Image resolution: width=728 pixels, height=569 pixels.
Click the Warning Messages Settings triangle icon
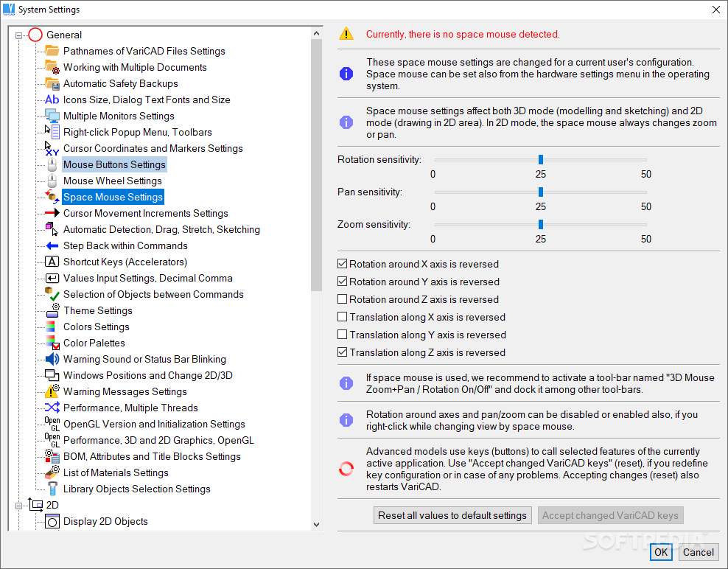52,391
